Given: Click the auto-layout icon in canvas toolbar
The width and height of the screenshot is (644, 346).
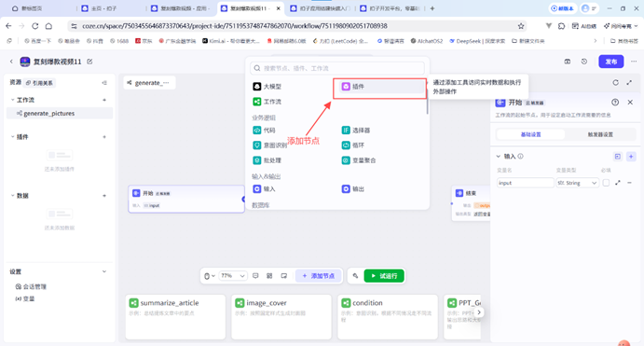Looking at the screenshot, I should click(x=269, y=276).
